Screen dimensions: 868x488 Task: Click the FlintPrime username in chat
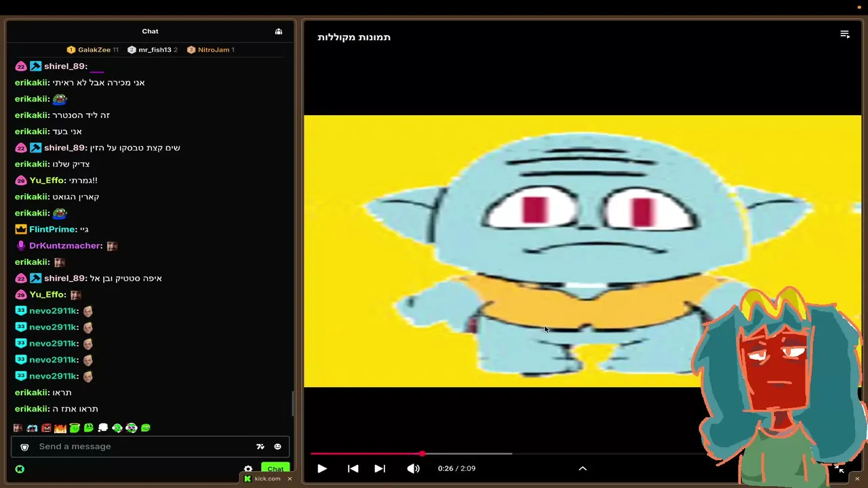(52, 229)
